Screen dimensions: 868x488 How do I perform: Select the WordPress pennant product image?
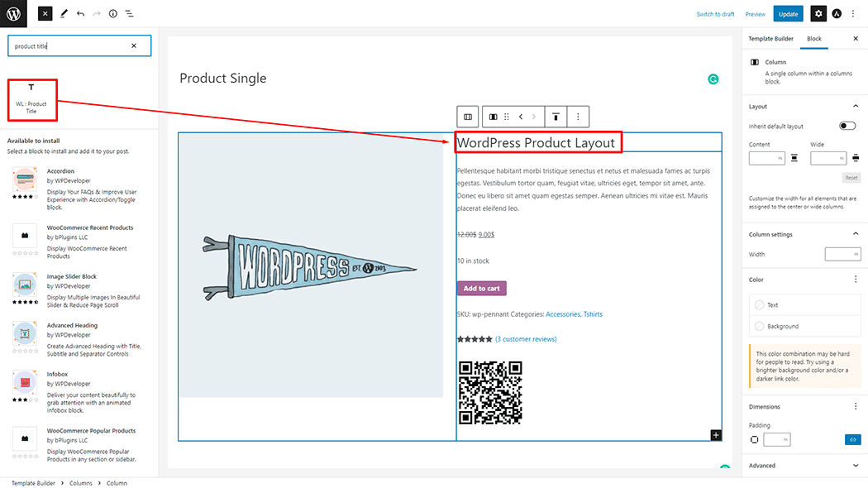click(311, 266)
